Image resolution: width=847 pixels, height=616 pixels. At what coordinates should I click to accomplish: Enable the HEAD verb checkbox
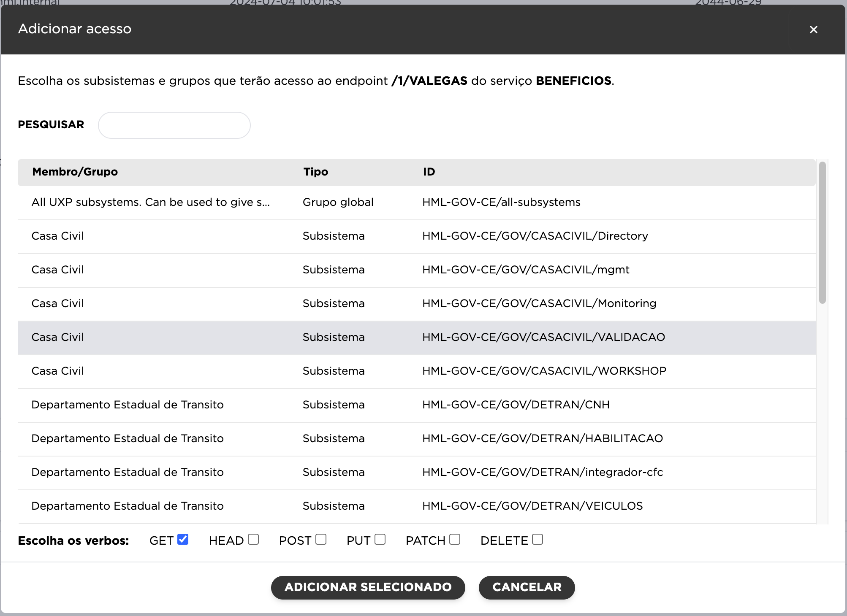253,539
